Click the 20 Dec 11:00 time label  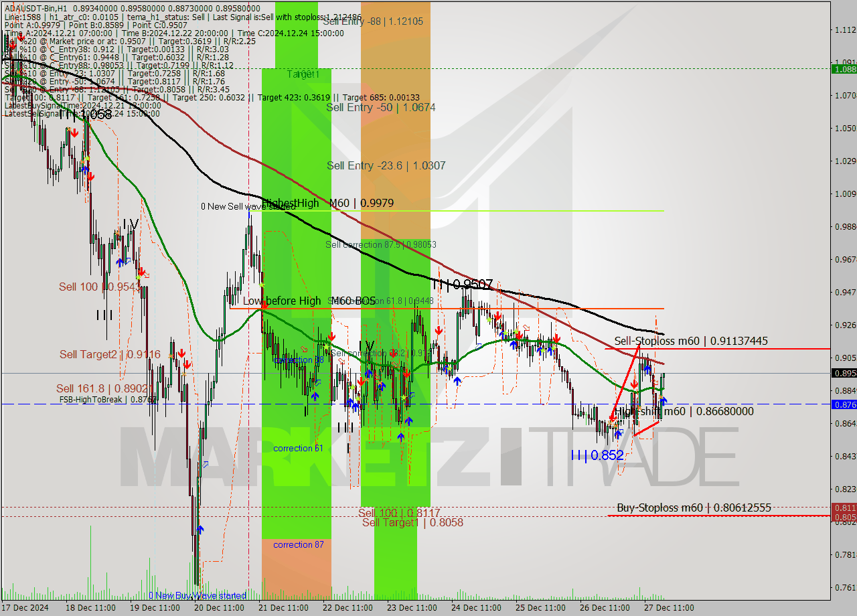click(219, 608)
